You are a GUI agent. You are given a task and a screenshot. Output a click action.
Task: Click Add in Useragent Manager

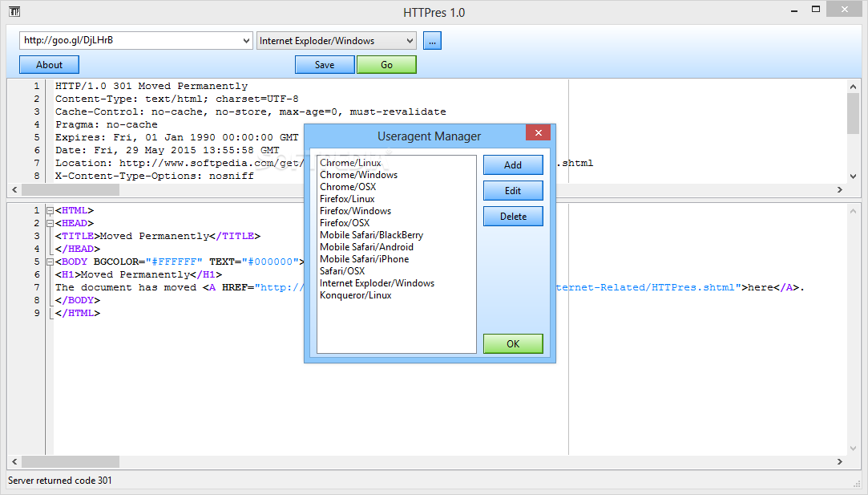[513, 165]
